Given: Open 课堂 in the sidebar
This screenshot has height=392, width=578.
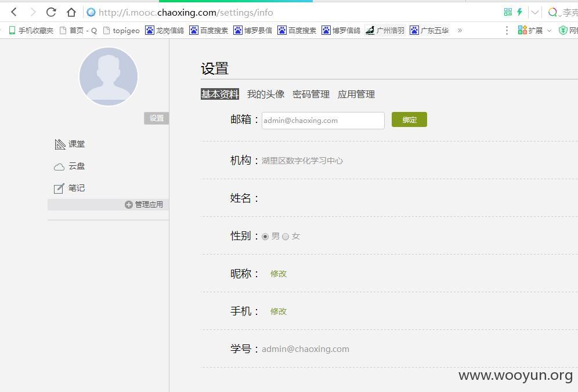Looking at the screenshot, I should (x=70, y=144).
